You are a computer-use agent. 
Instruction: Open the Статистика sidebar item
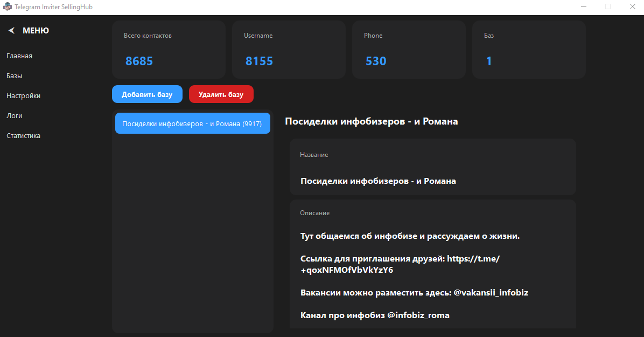click(23, 136)
